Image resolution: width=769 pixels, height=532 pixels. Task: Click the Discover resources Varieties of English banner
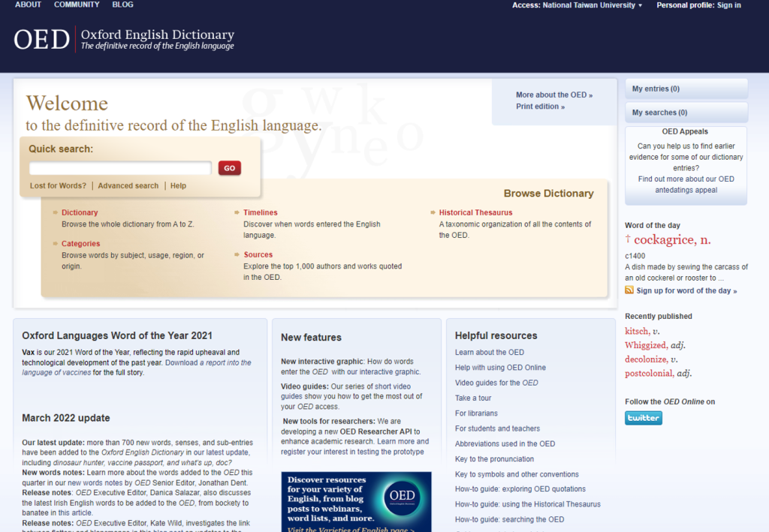coord(357,502)
